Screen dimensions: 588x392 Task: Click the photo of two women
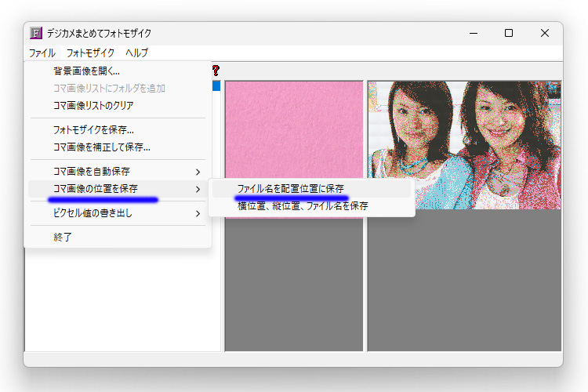(464, 145)
